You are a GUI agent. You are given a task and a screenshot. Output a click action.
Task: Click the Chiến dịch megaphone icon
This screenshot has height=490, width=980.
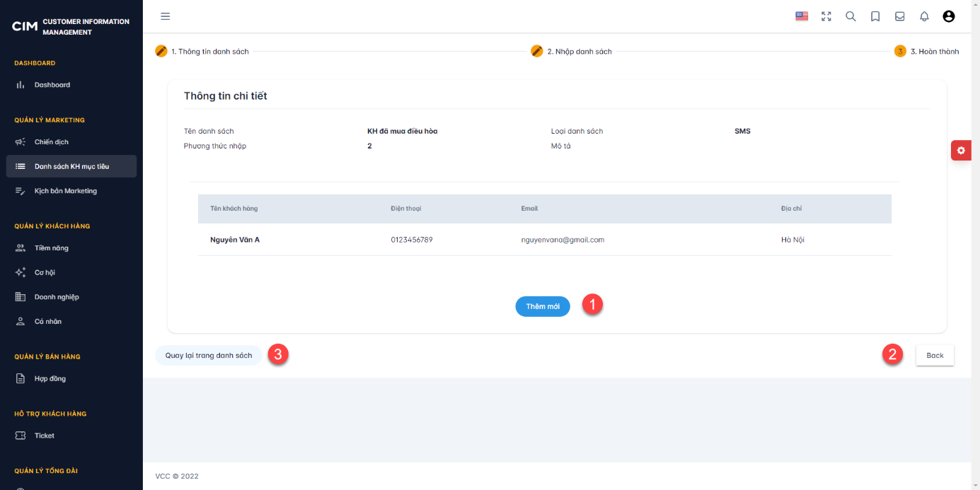[21, 142]
